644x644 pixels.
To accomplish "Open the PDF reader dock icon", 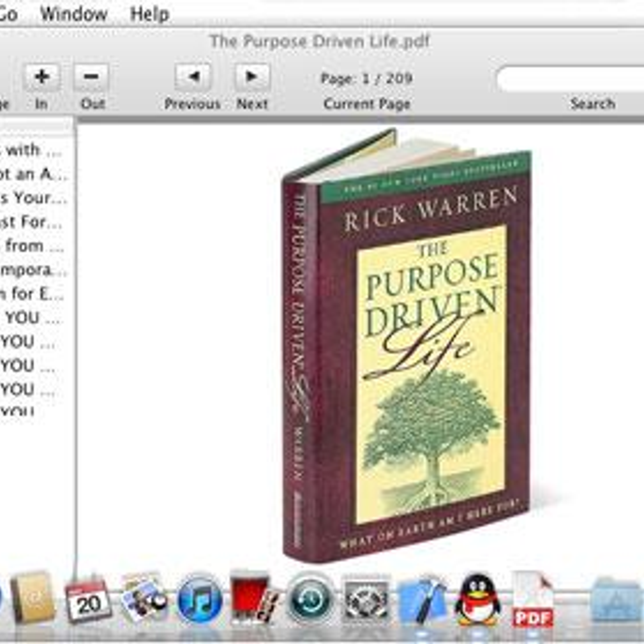I will (532, 600).
